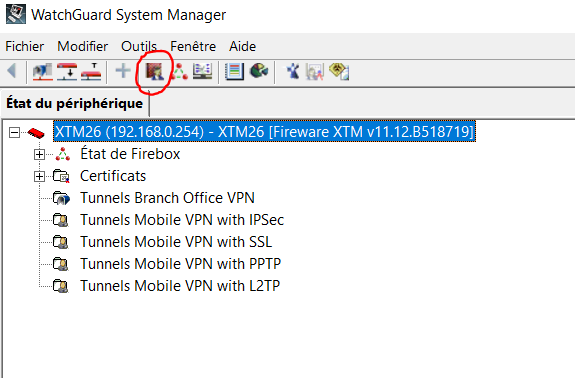Click the grayed plus Add icon
This screenshot has height=378, width=575.
point(123,71)
